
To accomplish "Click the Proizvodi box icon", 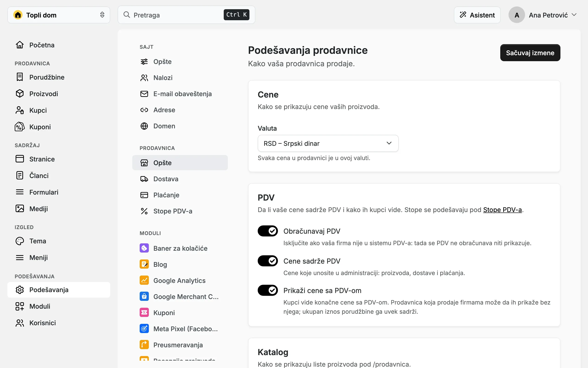I will 20,93.
